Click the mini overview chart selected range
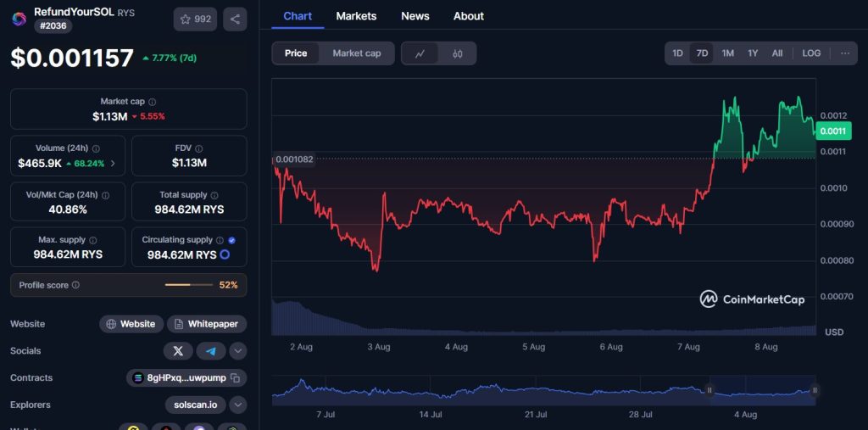Image resolution: width=868 pixels, height=430 pixels. tap(762, 390)
